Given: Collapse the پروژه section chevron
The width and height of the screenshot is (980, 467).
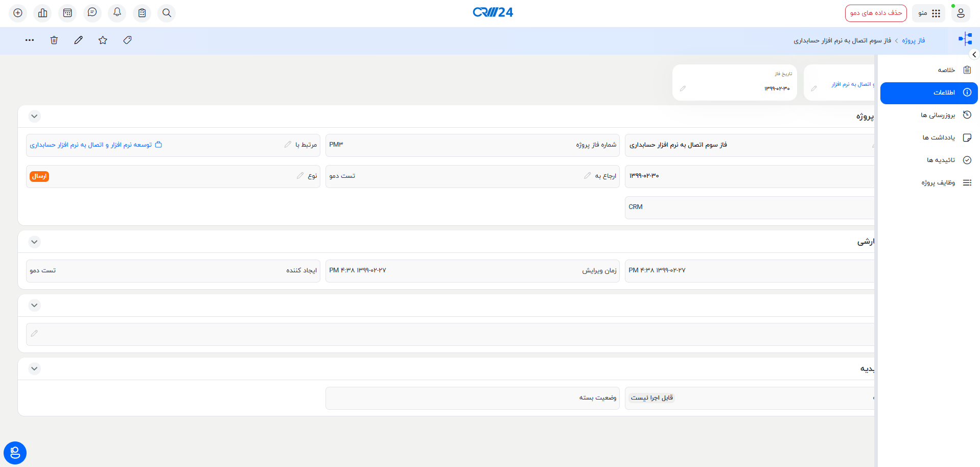Looking at the screenshot, I should point(34,116).
